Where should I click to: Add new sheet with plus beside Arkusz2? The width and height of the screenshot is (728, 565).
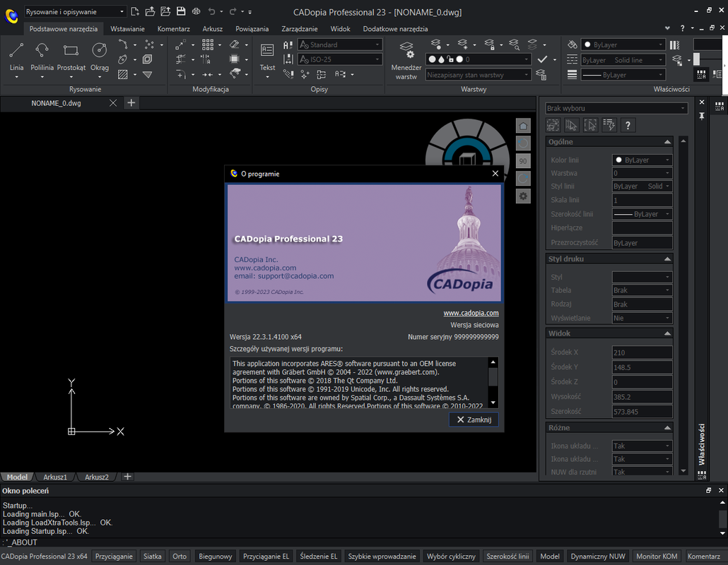(x=127, y=477)
